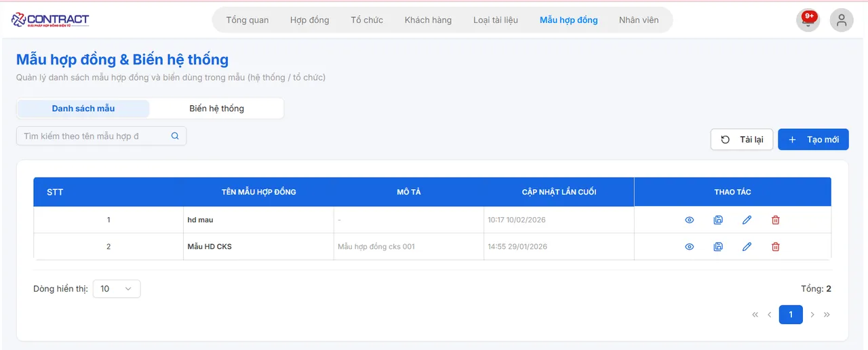View the 'Mẫu HD CKS' template via eye icon
Image resolution: width=868 pixels, height=350 pixels.
click(x=689, y=247)
